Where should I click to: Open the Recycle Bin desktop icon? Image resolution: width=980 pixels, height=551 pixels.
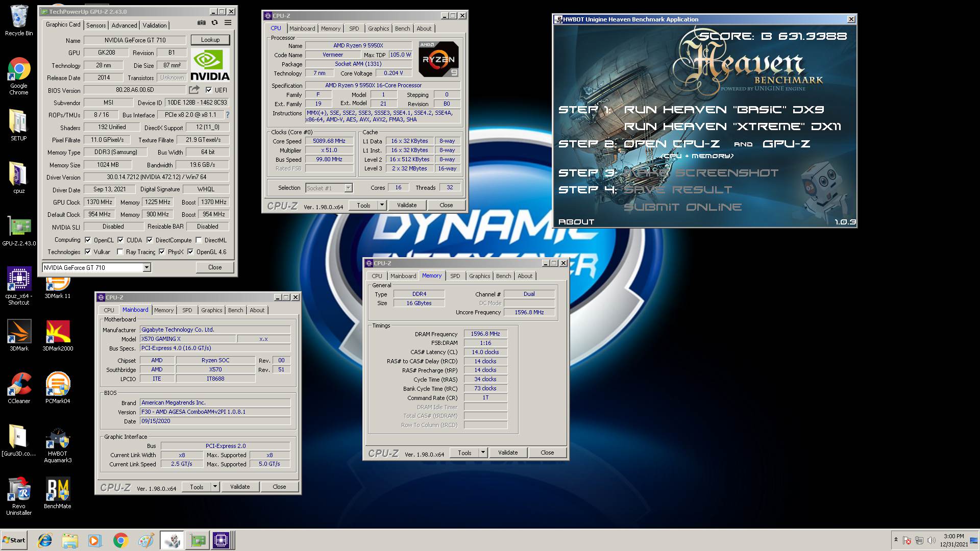19,21
